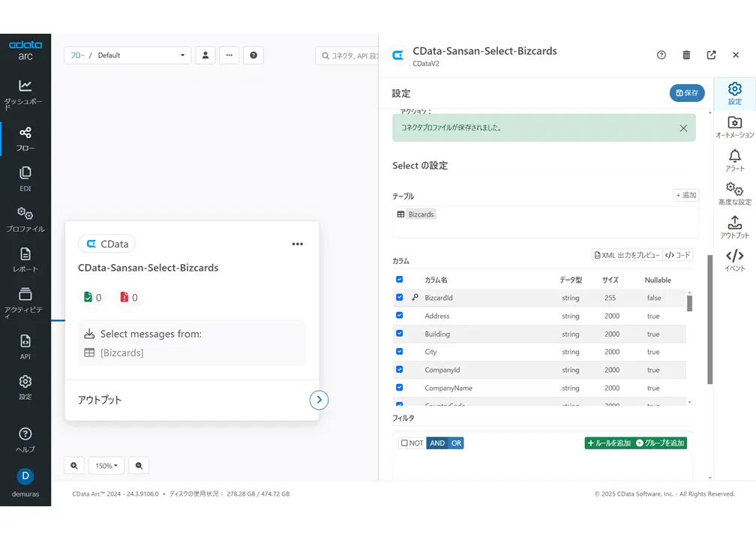Click the user icon button in flow toolbar
Image resolution: width=756 pixels, height=540 pixels.
[x=205, y=55]
